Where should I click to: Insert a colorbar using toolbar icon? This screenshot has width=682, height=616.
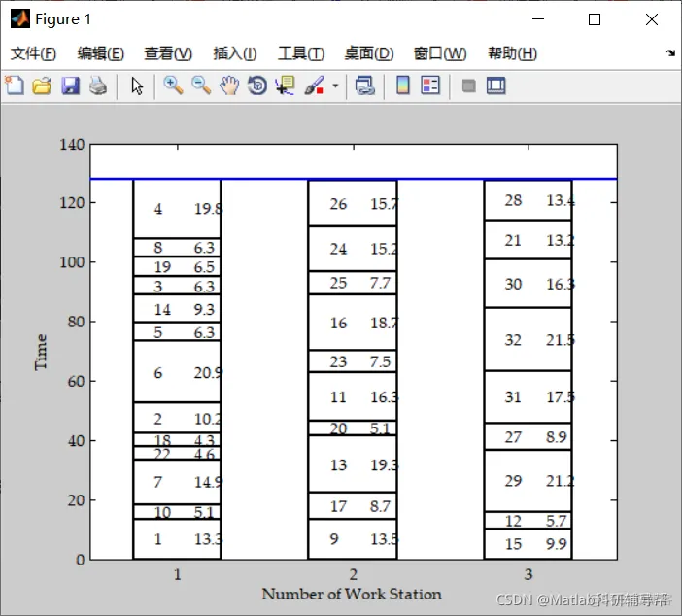[x=403, y=86]
